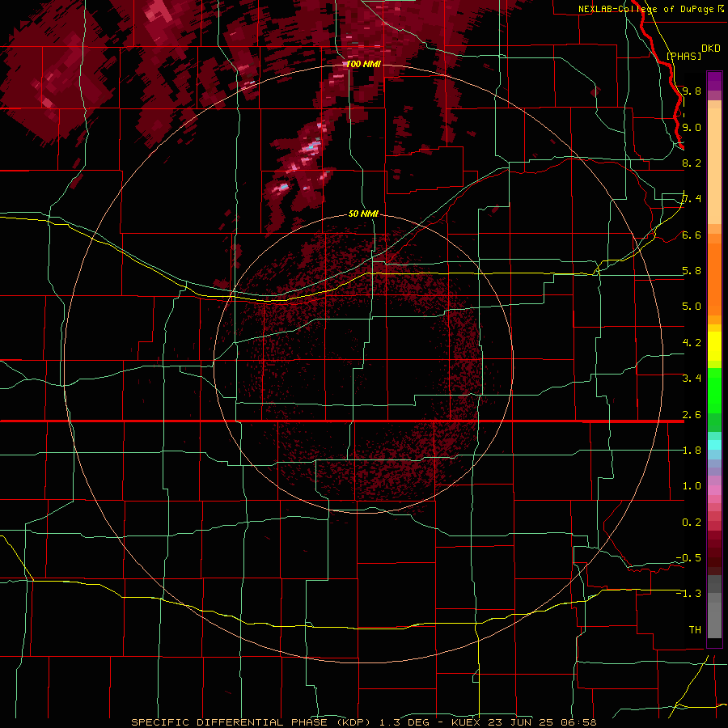Click the 50 NMI range ring label
The image size is (728, 728).
[x=363, y=214]
